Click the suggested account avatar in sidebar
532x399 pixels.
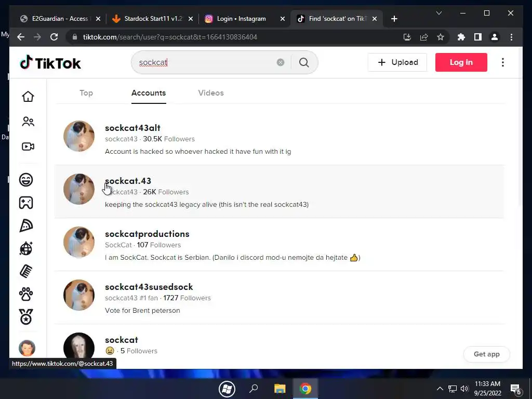click(27, 348)
